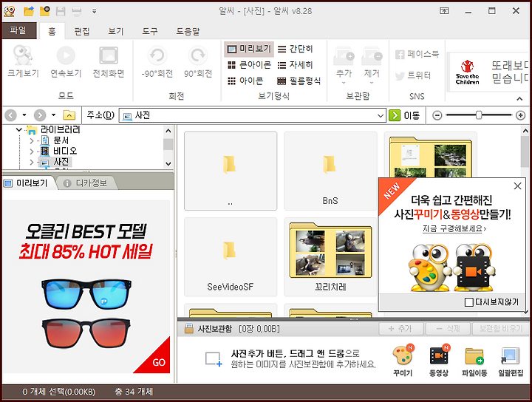Switch to the 편집 ribbon tab

(x=82, y=31)
